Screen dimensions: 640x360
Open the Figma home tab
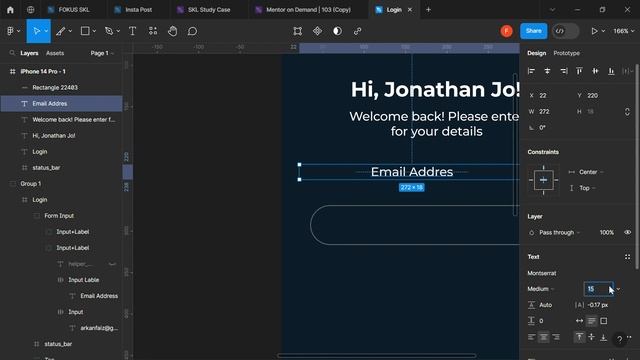click(x=10, y=10)
